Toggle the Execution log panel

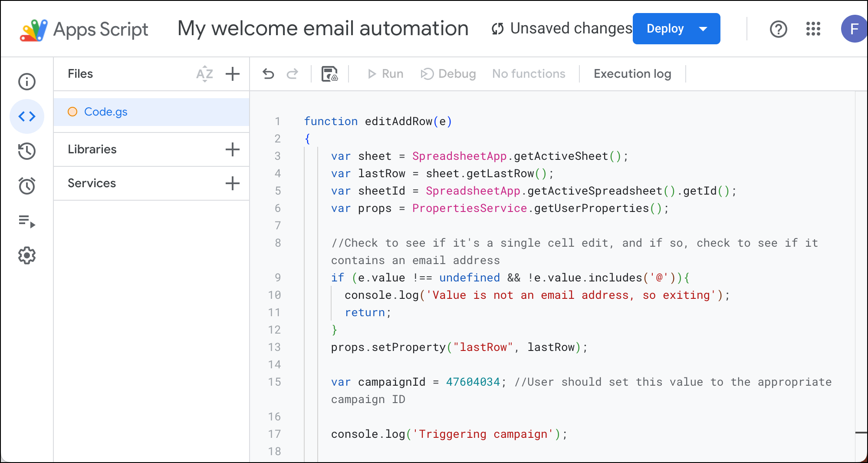click(632, 74)
